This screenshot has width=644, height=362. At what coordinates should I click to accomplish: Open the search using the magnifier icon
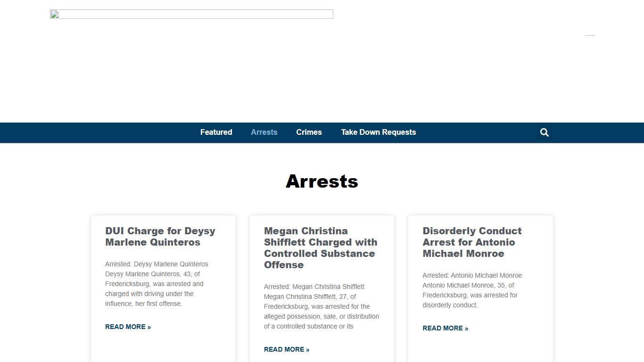pyautogui.click(x=544, y=132)
